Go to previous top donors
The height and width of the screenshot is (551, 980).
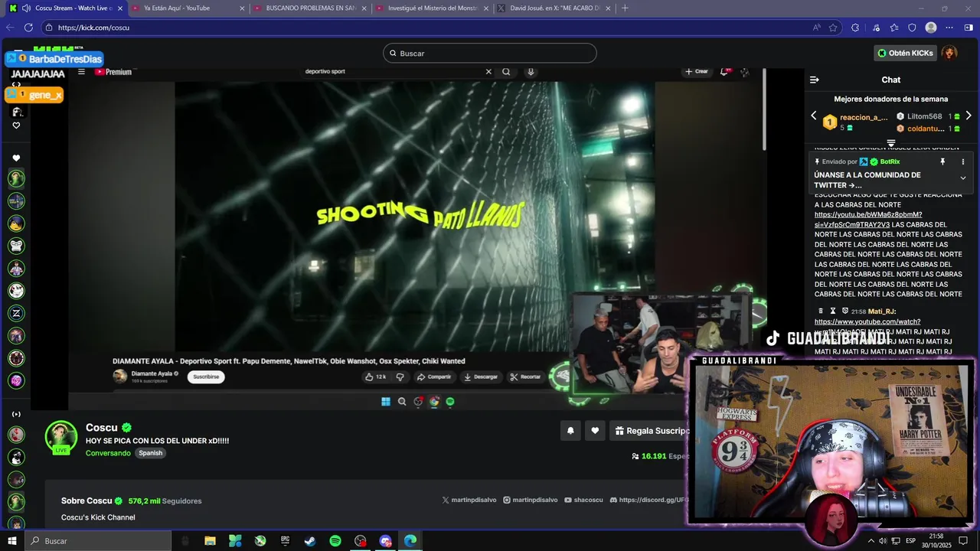coord(814,116)
